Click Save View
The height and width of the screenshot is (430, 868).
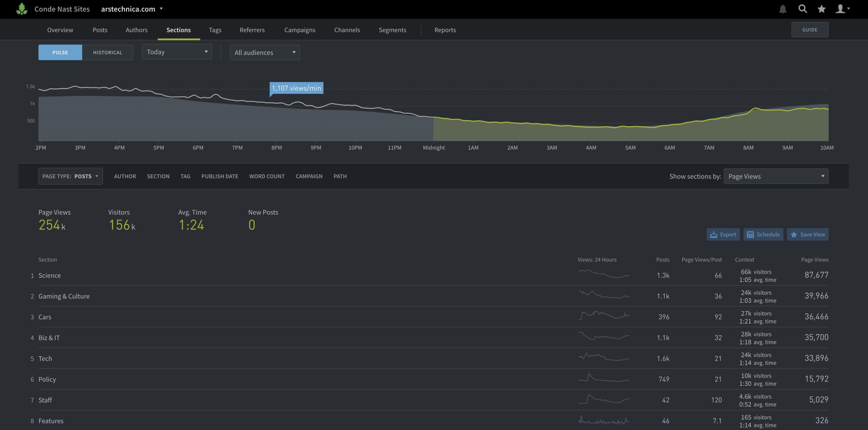[x=808, y=234]
